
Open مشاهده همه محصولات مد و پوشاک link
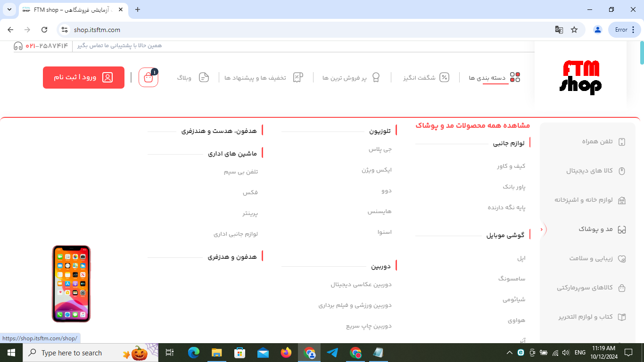click(472, 125)
